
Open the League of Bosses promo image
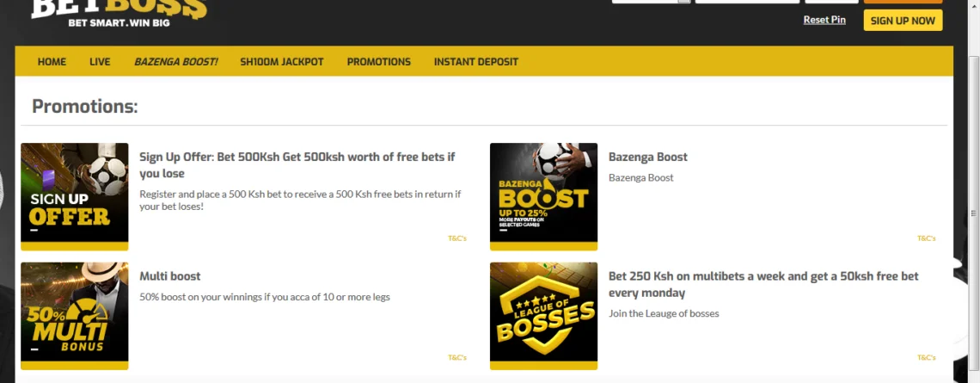click(x=544, y=315)
